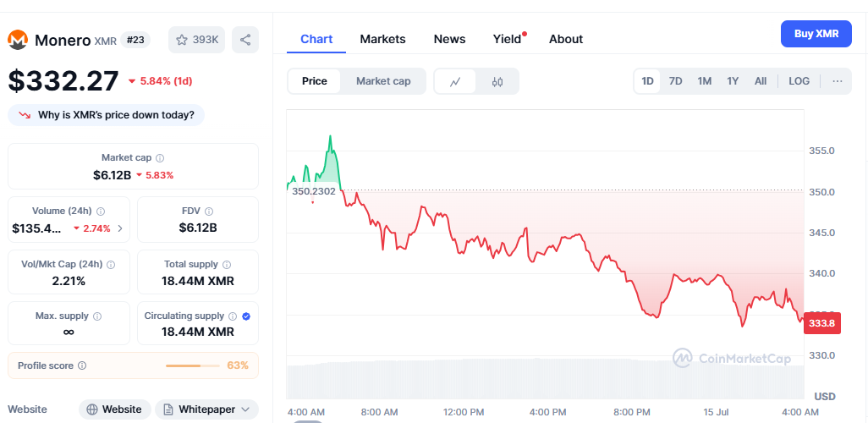Switch to the Yield tab

pos(507,39)
